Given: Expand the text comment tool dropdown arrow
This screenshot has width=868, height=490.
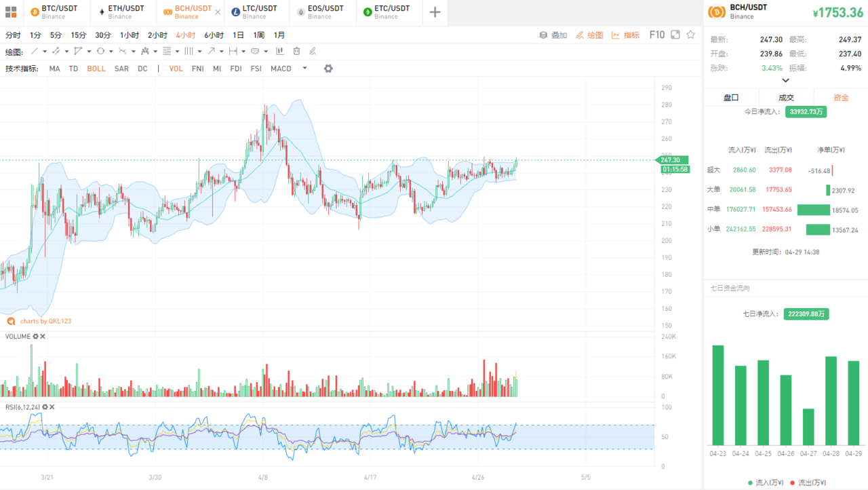Looking at the screenshot, I should 266,52.
